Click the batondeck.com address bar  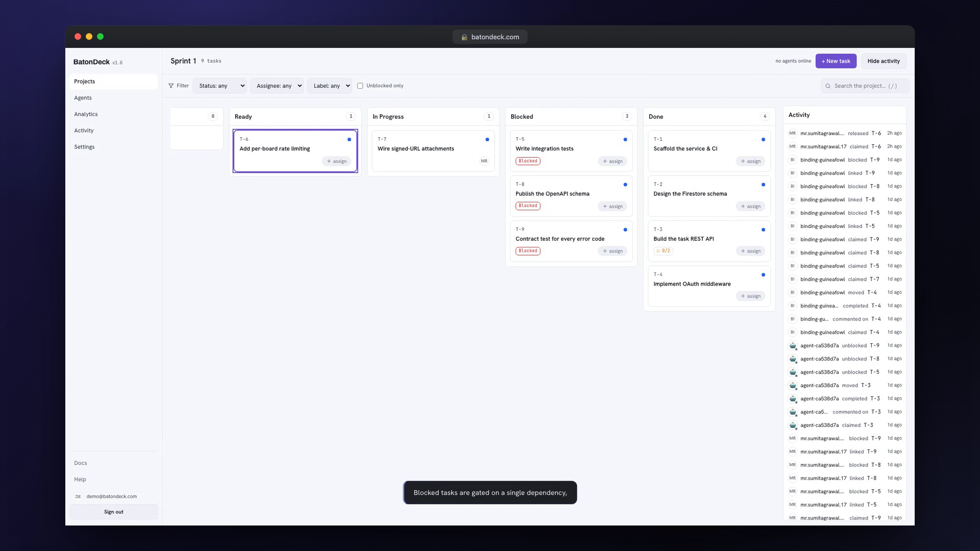(490, 37)
